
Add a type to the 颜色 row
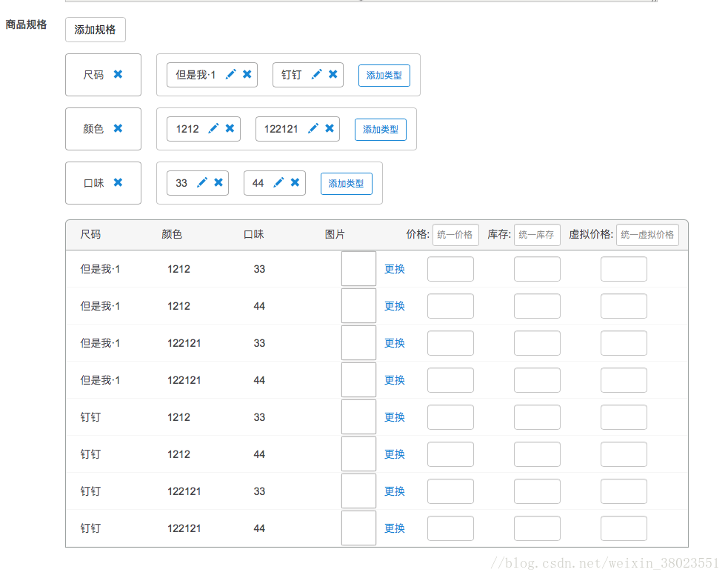pos(380,129)
